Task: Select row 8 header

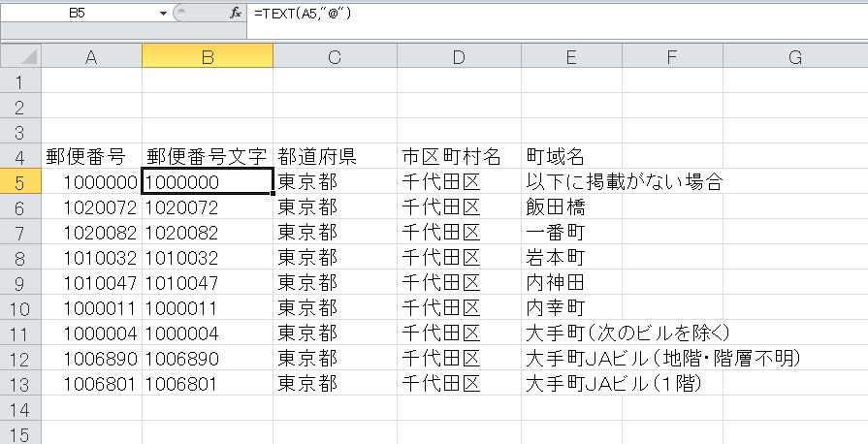Action: 20,258
